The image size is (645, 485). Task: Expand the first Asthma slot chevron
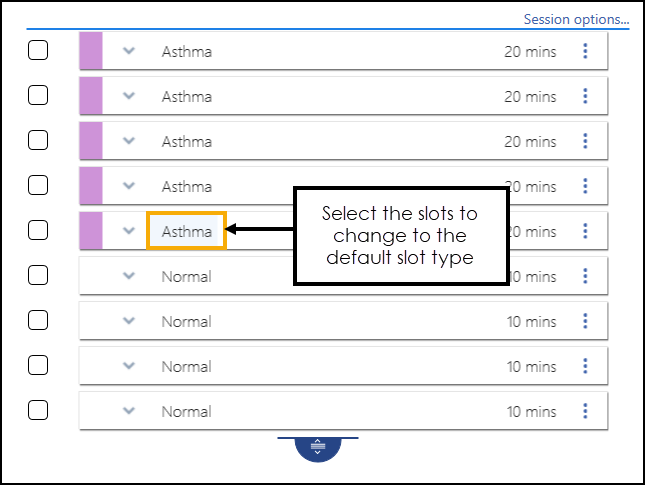128,51
